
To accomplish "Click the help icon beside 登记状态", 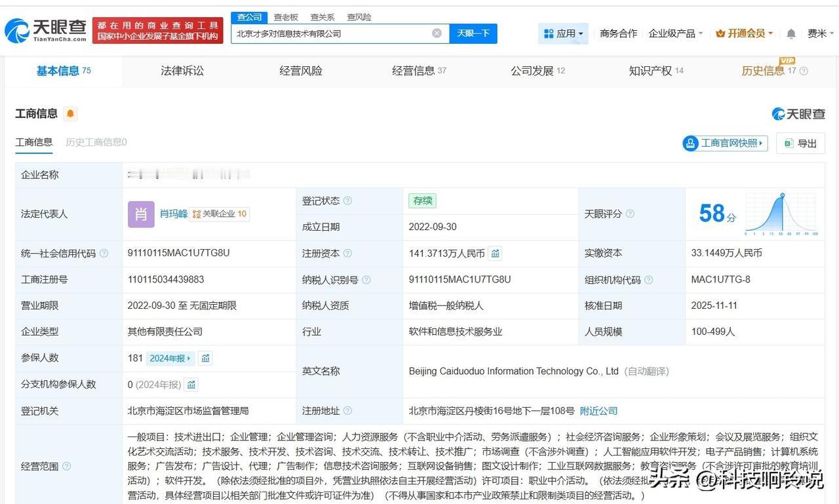I will pos(347,201).
